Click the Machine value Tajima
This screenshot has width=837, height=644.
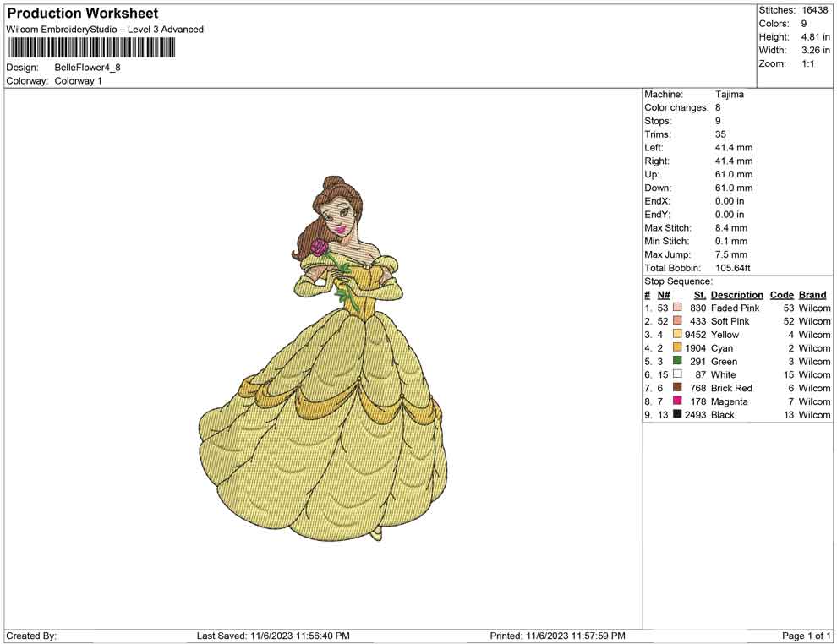(x=730, y=95)
